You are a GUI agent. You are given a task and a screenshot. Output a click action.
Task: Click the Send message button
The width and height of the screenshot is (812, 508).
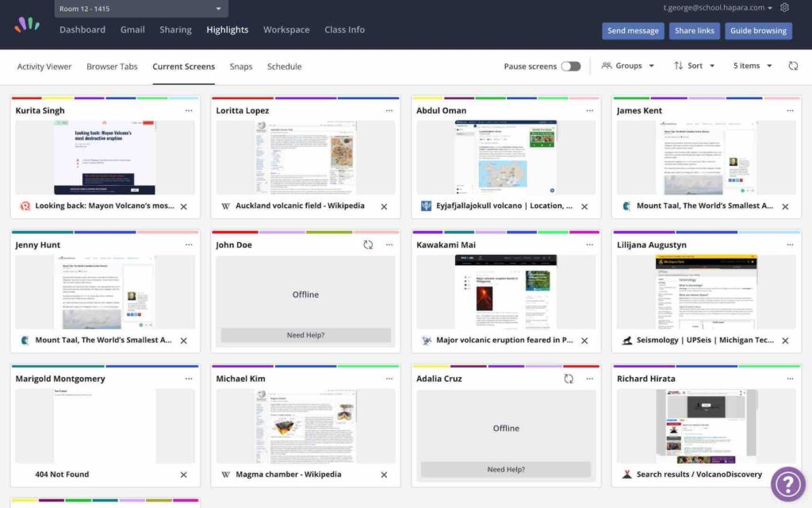point(633,31)
